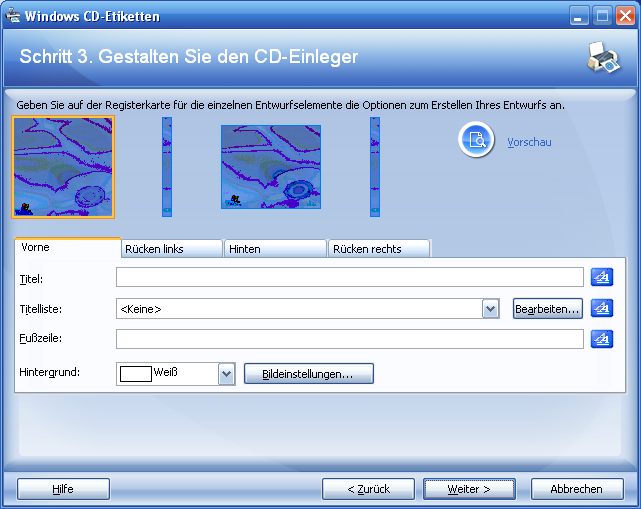Select the Rücken rechts tab

[379, 249]
